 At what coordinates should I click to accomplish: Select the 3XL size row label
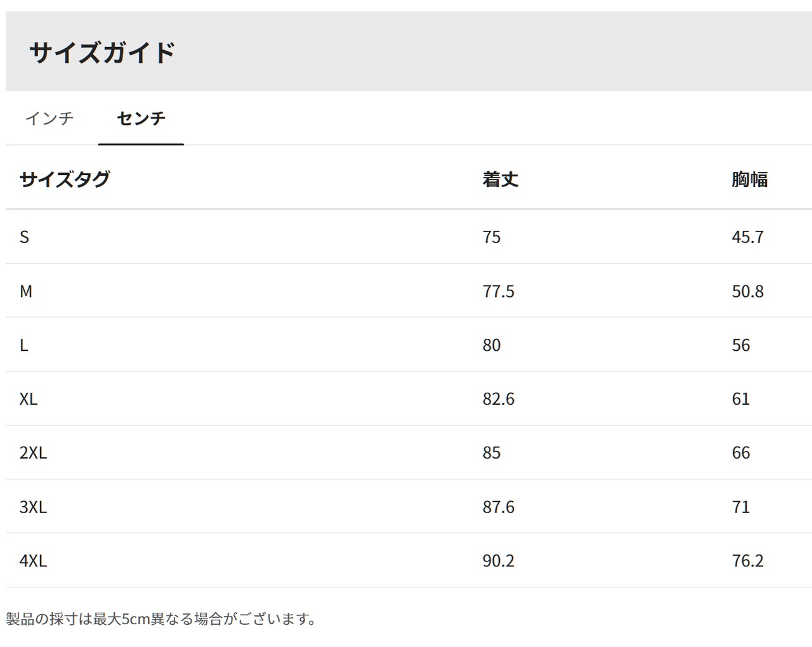point(33,507)
